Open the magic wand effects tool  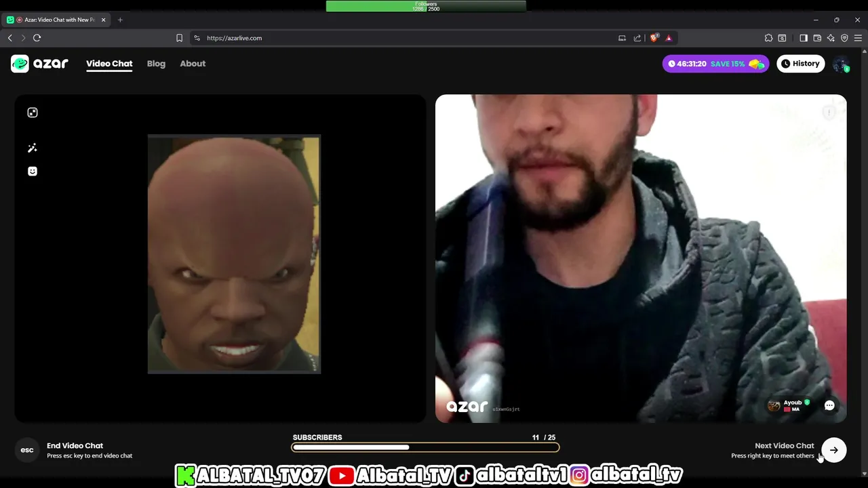[33, 148]
